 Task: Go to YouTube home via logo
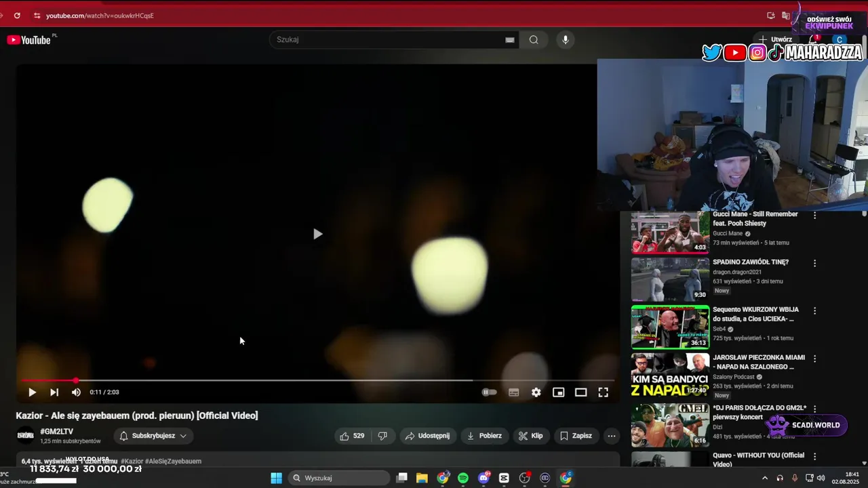pos(29,40)
